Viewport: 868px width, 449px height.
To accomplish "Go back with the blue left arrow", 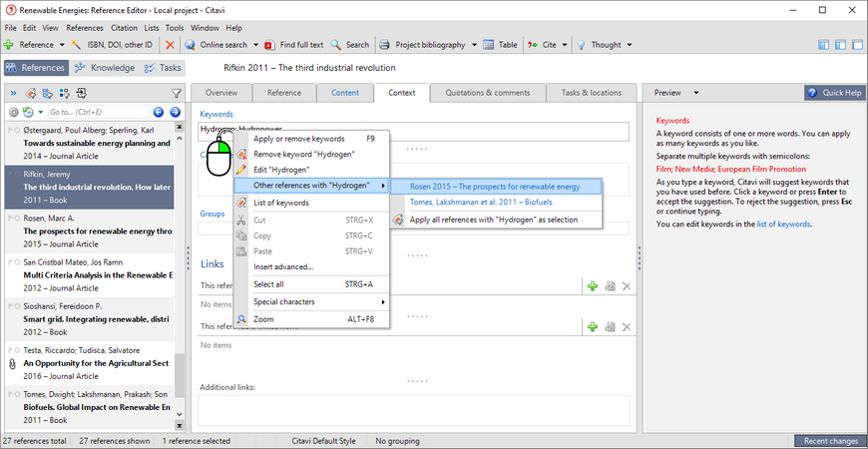I will [159, 113].
